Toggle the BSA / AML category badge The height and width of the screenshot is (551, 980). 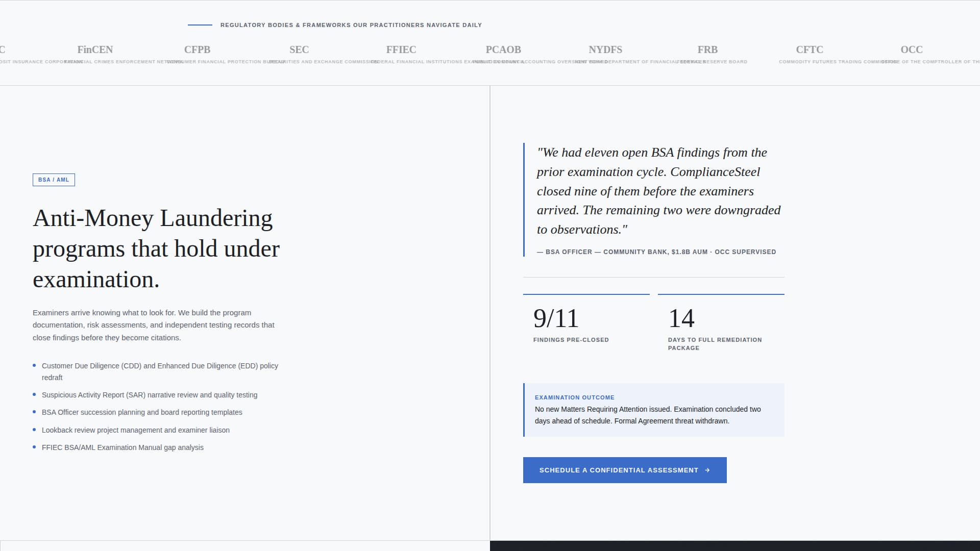tap(54, 180)
